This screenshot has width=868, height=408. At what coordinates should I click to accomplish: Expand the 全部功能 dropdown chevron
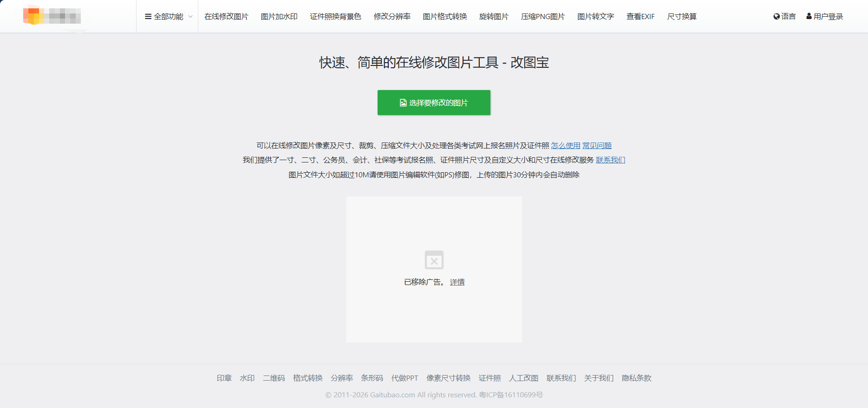pyautogui.click(x=190, y=17)
